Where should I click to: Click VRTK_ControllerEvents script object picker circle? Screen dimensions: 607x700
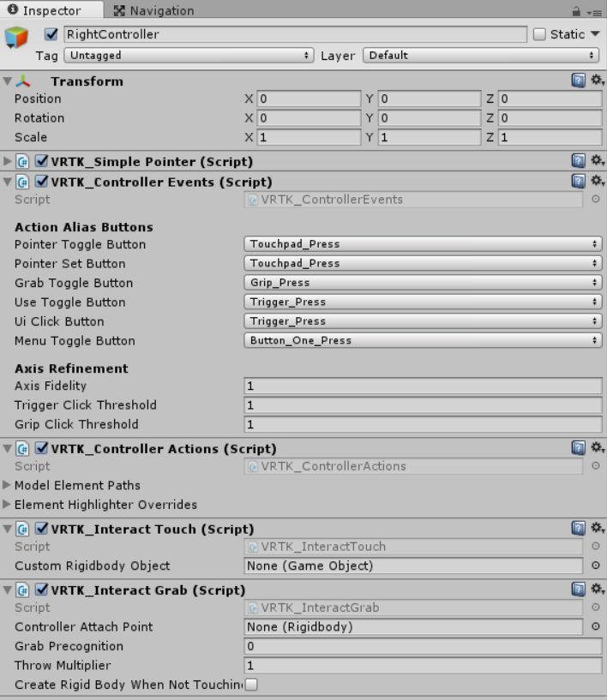point(595,199)
